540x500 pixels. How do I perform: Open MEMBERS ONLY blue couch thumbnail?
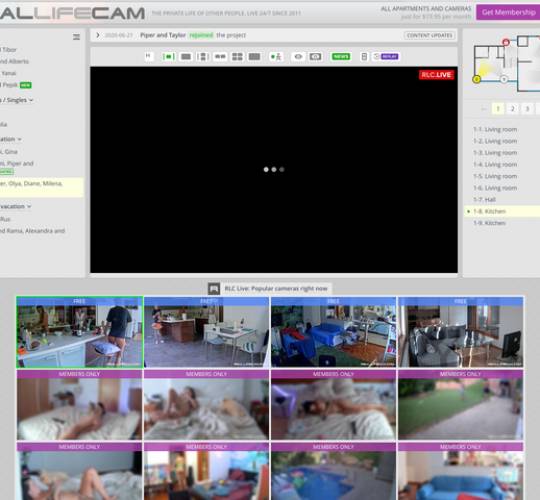pyautogui.click(x=460, y=471)
